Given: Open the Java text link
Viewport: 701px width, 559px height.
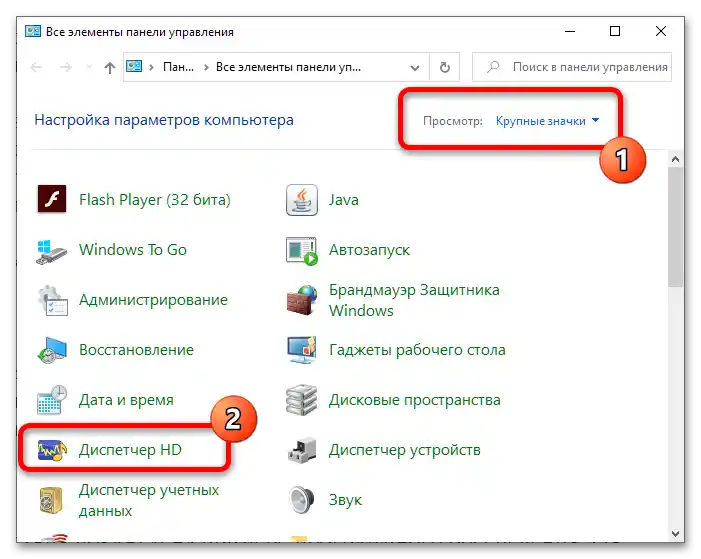Looking at the screenshot, I should click(344, 199).
